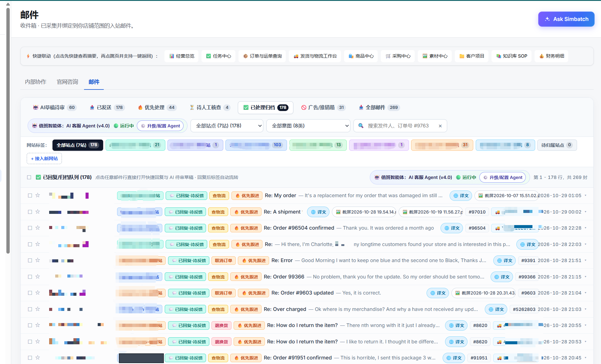This screenshot has height=364, width=601.
Task: Open row menu arrow for Re: Error
Action: (586, 260)
